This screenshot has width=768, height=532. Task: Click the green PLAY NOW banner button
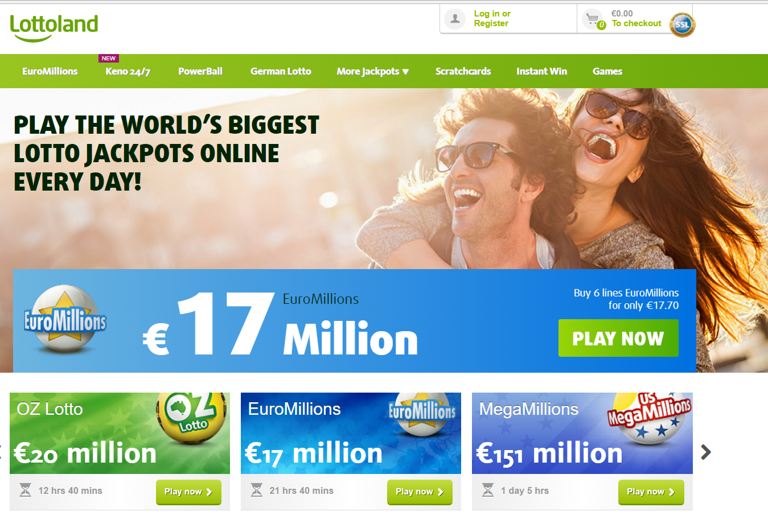(x=618, y=338)
